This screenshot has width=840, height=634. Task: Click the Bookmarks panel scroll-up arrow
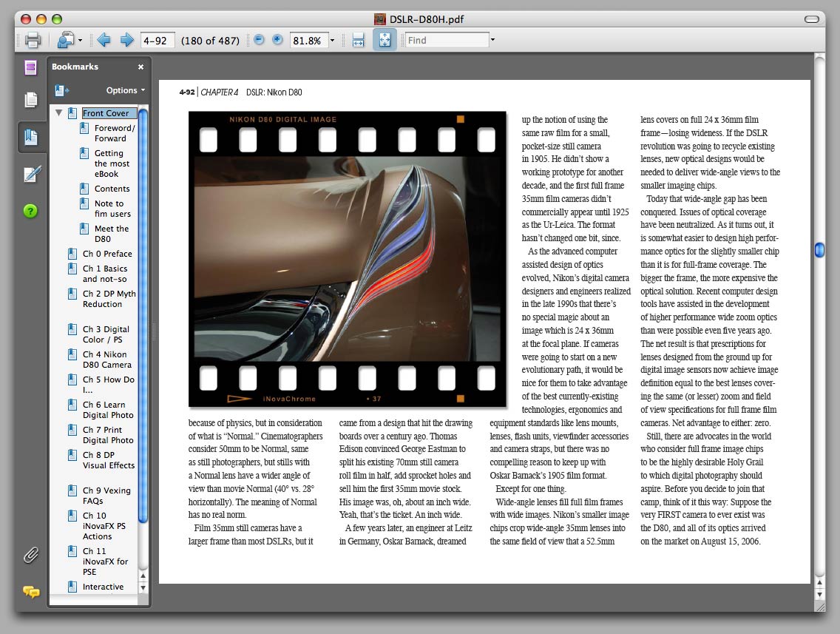coord(143,576)
